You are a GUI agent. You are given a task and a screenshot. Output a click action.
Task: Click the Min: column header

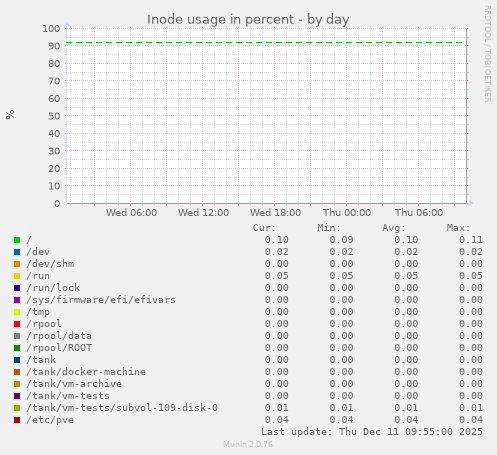[x=329, y=228]
